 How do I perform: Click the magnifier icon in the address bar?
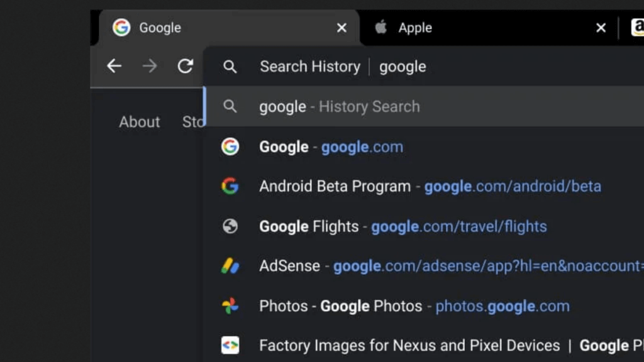tap(230, 66)
